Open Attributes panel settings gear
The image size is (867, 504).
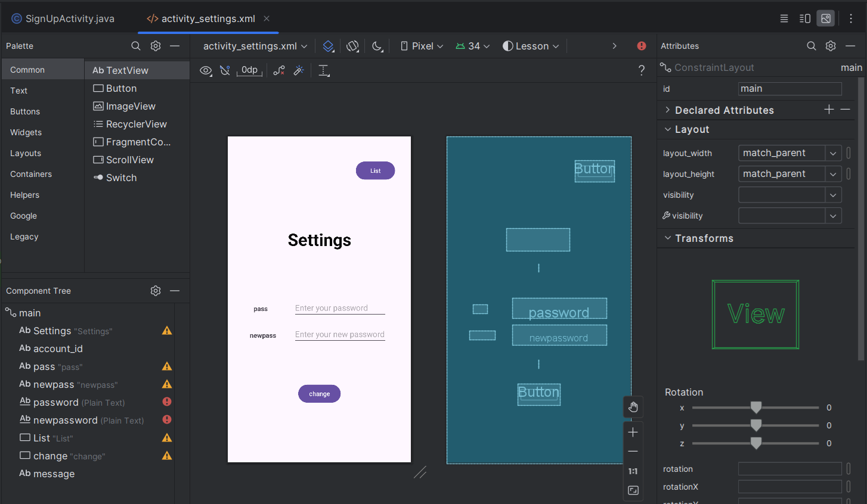(831, 46)
